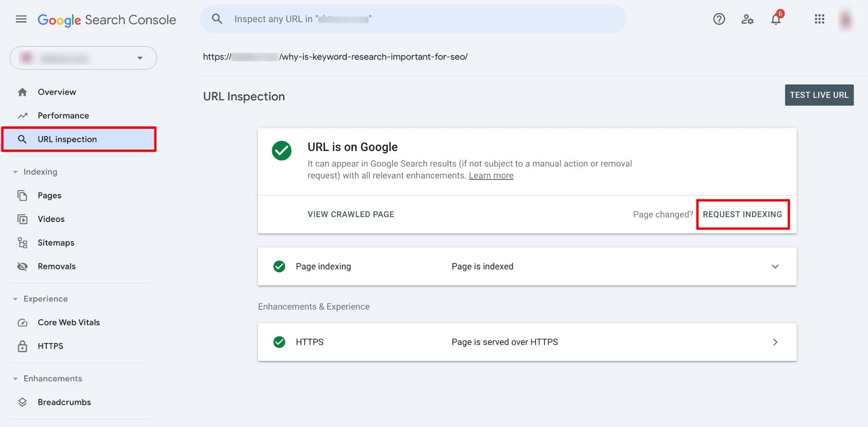This screenshot has height=427, width=868.
Task: Open the property selector dropdown
Action: 83,58
